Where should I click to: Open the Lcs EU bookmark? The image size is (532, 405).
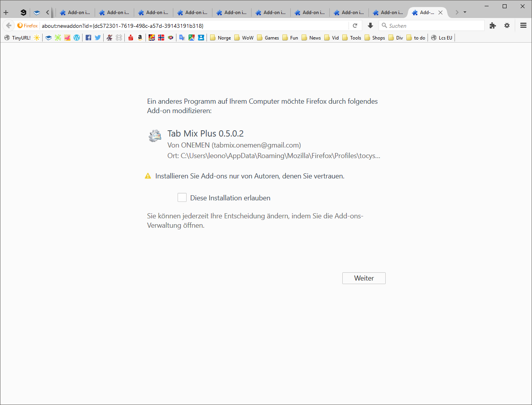click(x=442, y=38)
